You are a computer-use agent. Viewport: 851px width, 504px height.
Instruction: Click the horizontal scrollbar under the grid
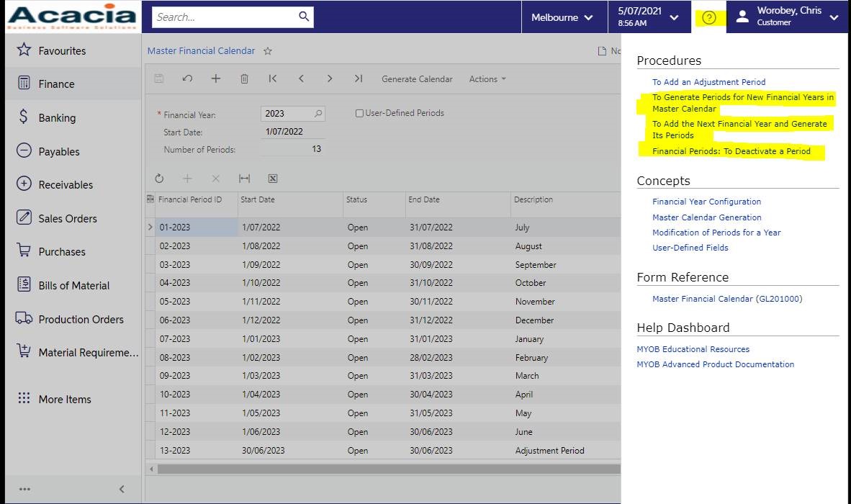tap(387, 469)
